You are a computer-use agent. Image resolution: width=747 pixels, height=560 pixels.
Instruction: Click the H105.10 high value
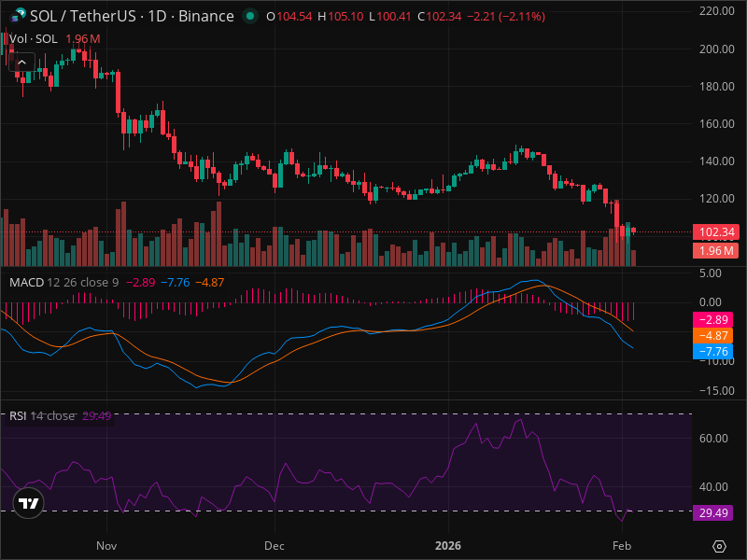coord(341,17)
